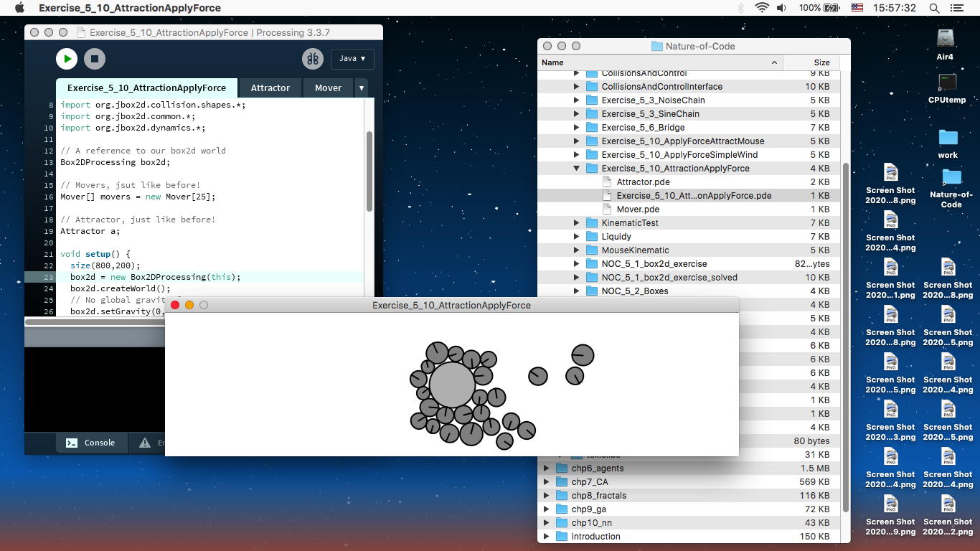Open the Notification Center icon
The width and height of the screenshot is (980, 551).
click(x=956, y=8)
